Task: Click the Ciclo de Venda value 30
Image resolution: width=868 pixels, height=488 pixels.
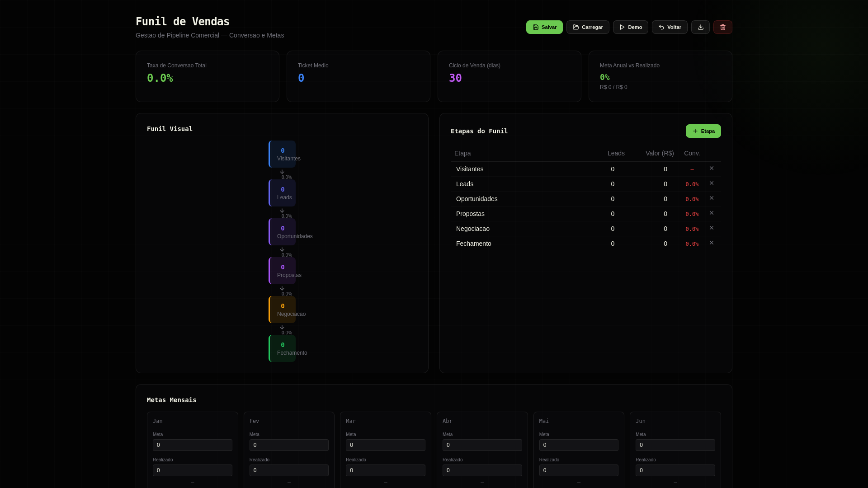Action: click(455, 78)
